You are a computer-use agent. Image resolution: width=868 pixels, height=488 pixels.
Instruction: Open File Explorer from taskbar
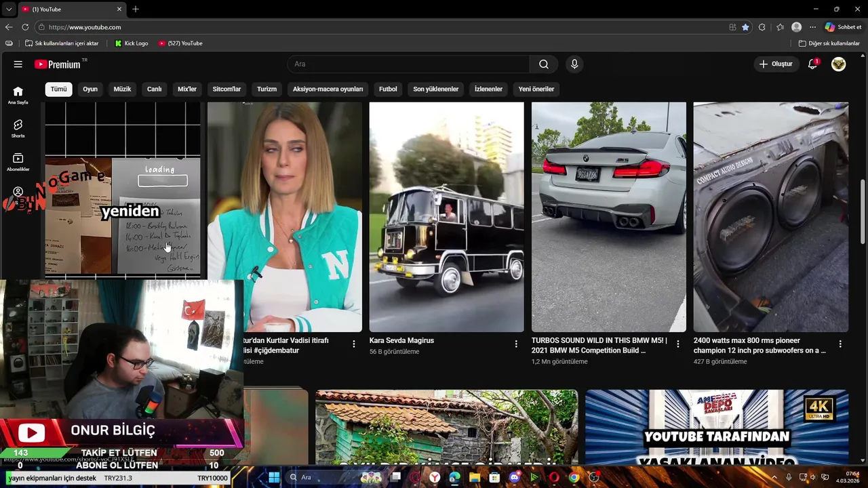point(475,477)
